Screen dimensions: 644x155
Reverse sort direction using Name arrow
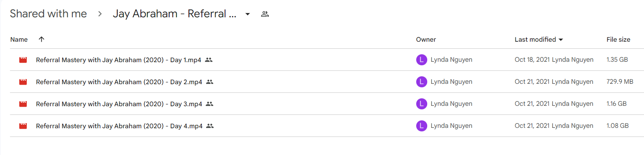pos(41,39)
